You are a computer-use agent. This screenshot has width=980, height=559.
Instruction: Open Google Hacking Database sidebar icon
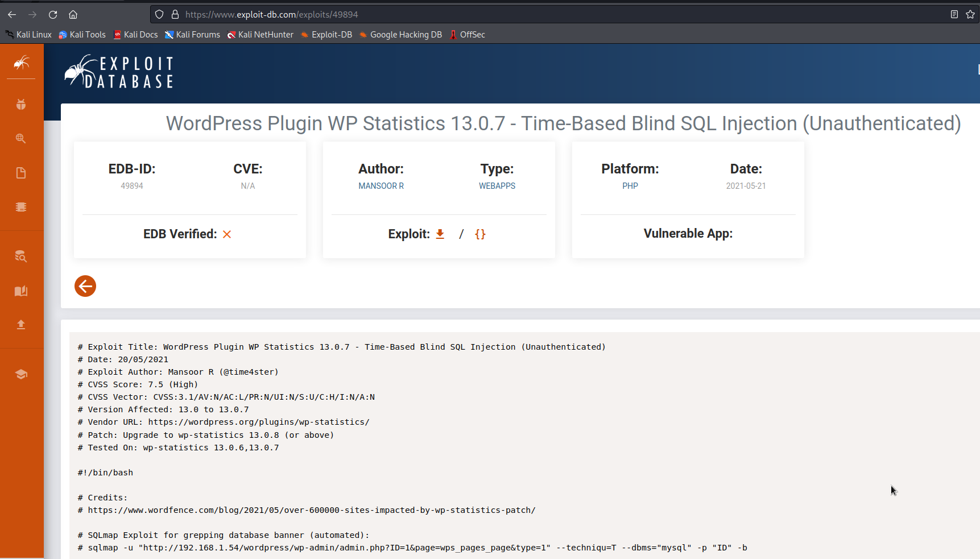[x=21, y=139]
